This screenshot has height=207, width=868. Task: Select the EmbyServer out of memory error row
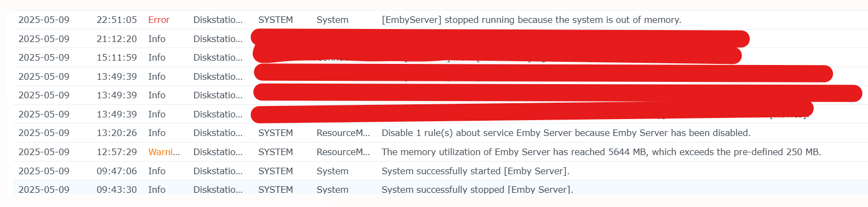click(x=440, y=20)
